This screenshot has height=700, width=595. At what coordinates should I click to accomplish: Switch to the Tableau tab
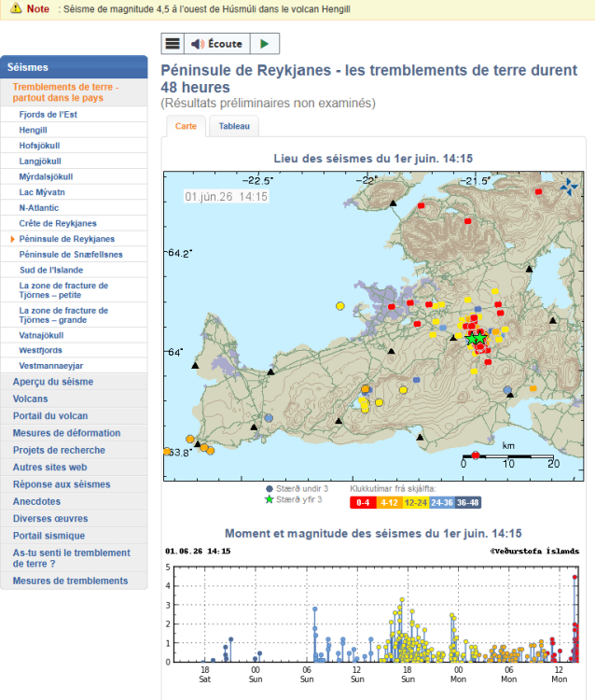point(234,126)
